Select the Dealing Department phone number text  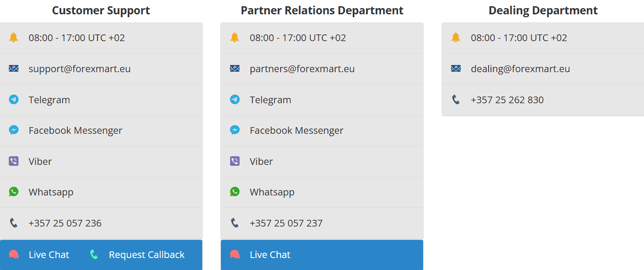pos(507,100)
